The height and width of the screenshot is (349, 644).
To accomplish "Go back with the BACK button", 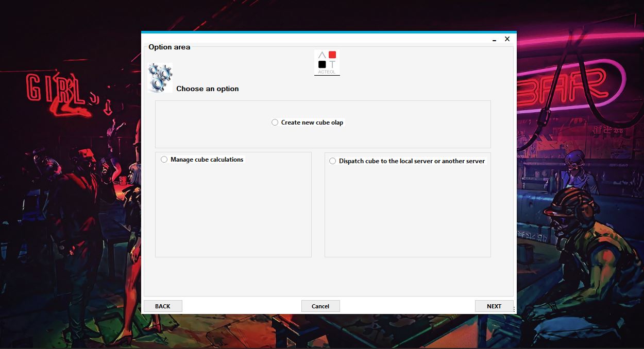I will 163,306.
